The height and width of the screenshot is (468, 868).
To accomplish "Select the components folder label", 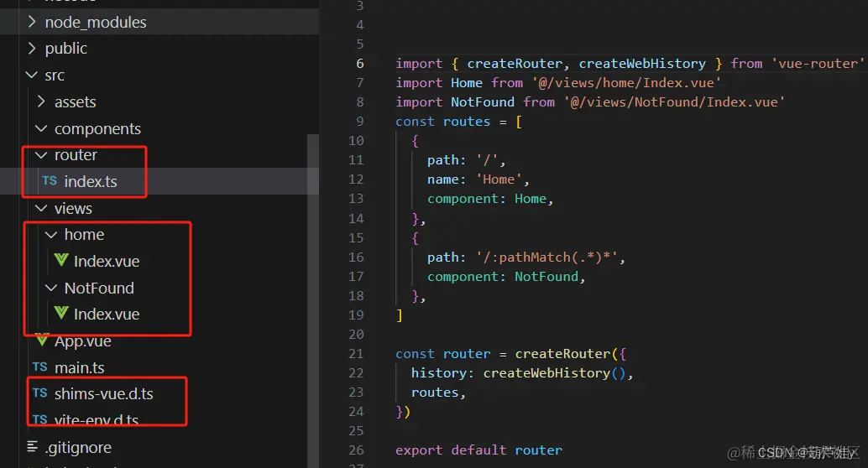I will click(97, 129).
